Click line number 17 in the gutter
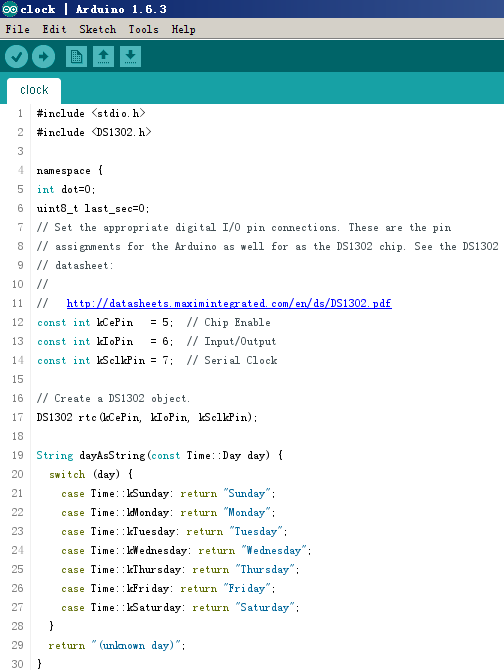This screenshot has width=504, height=670. 18,417
